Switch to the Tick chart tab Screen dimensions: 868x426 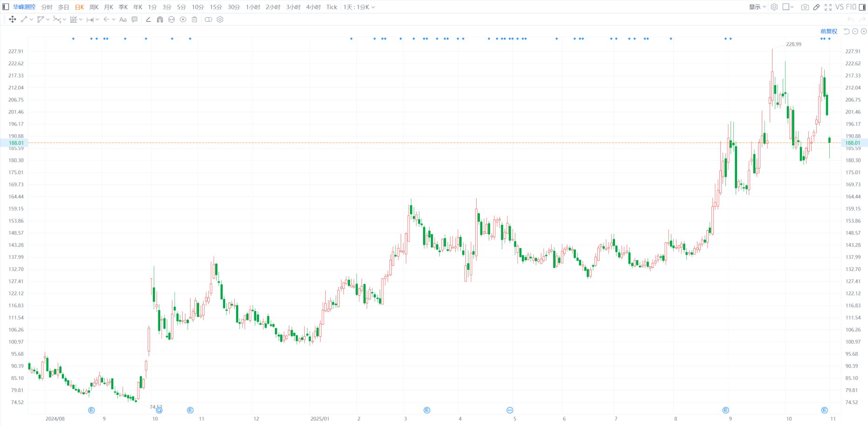pyautogui.click(x=332, y=7)
